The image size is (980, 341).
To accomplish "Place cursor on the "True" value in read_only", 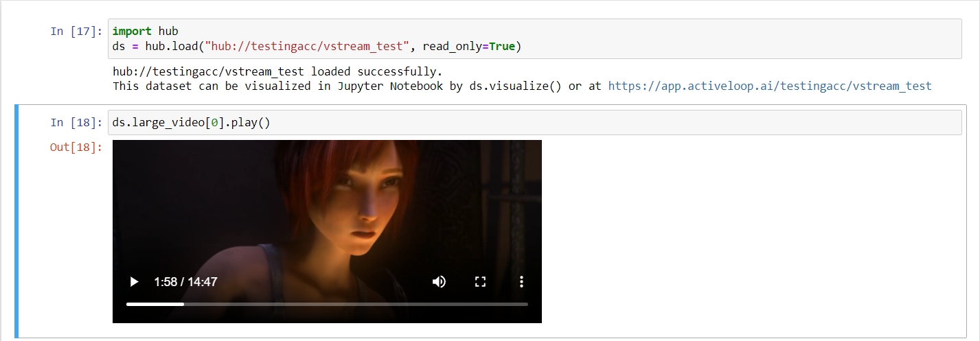I will [x=501, y=46].
